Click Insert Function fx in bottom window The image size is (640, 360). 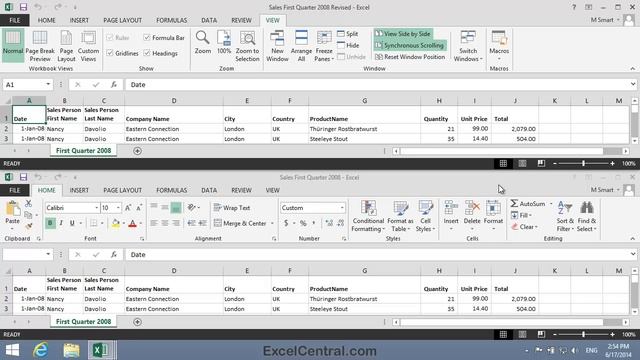click(114, 255)
